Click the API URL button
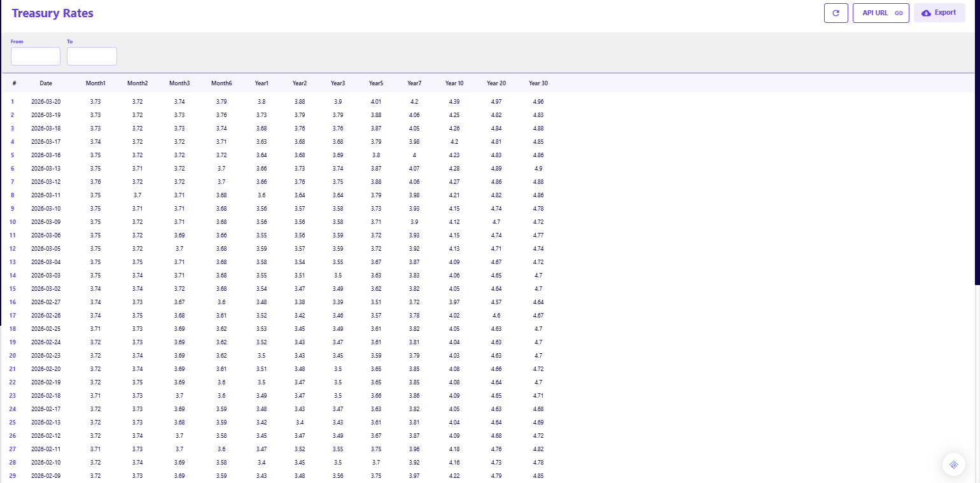Image resolution: width=980 pixels, height=483 pixels. [881, 13]
